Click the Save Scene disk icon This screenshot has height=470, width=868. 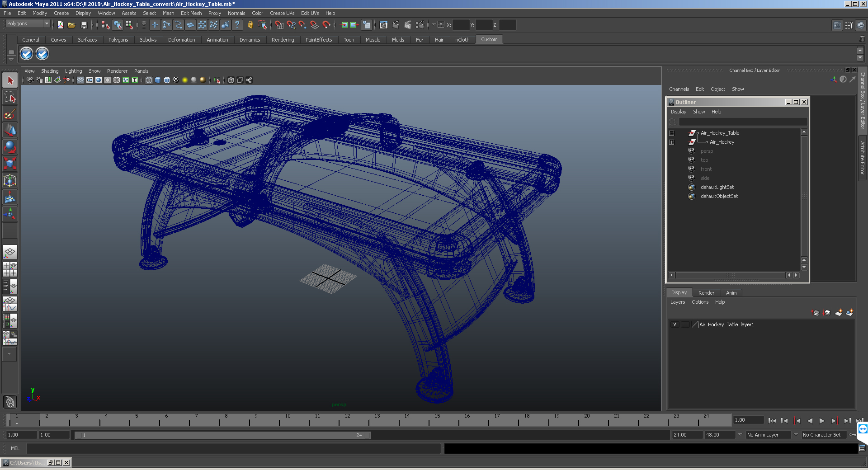[x=84, y=25]
